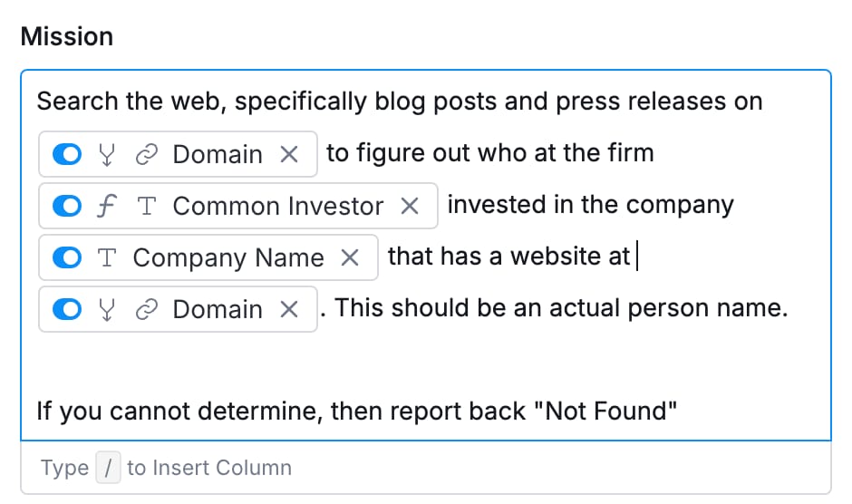Viewport: 852px width, 504px height.
Task: Click the Common Investor chip label
Action: [277, 206]
